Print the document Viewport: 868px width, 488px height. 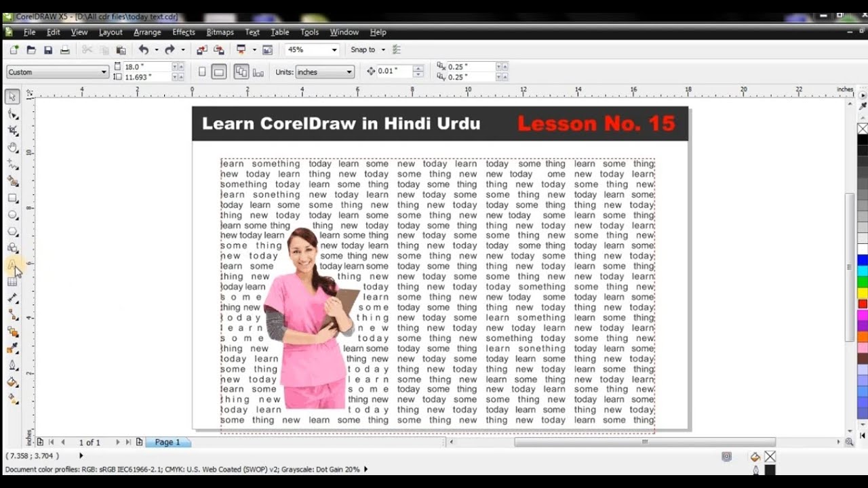(65, 49)
